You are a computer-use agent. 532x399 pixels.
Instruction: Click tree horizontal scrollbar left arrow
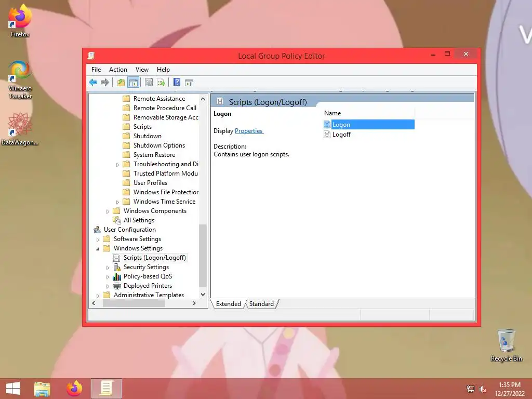click(94, 303)
